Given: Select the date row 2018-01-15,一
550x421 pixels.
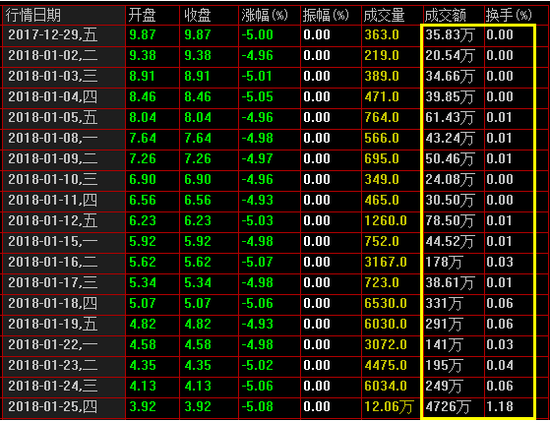Looking at the screenshot, I should 53,241.
